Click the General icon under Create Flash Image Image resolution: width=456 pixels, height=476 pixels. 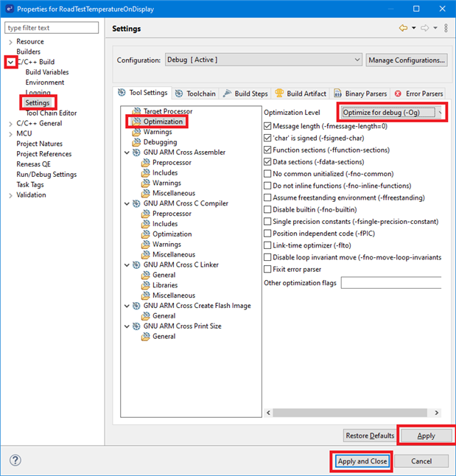click(145, 315)
